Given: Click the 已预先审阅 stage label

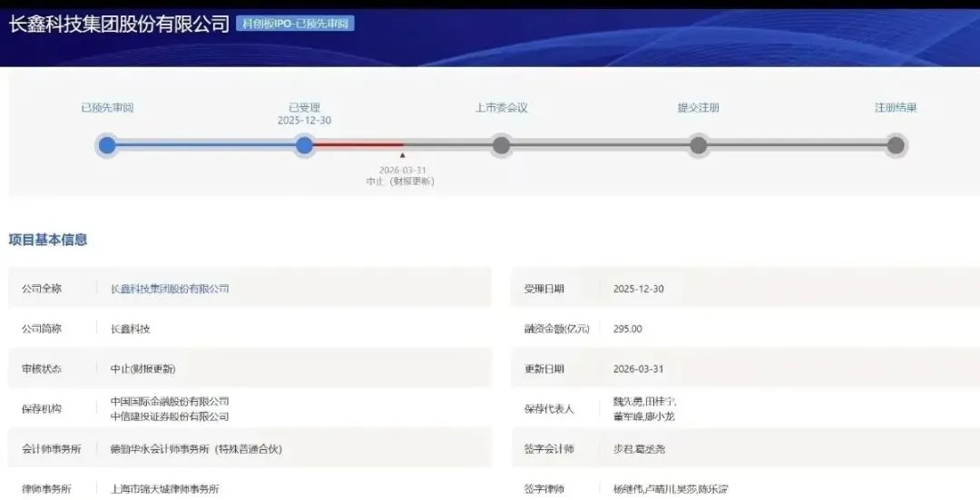Looking at the screenshot, I should click(x=107, y=107).
